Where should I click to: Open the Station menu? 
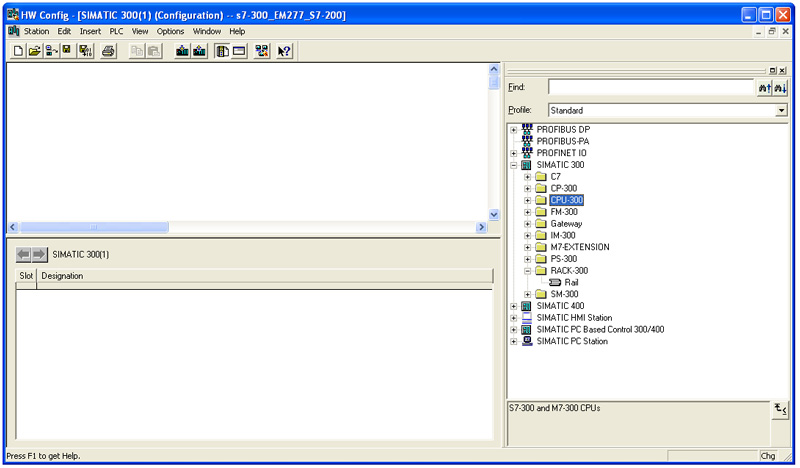click(x=36, y=31)
